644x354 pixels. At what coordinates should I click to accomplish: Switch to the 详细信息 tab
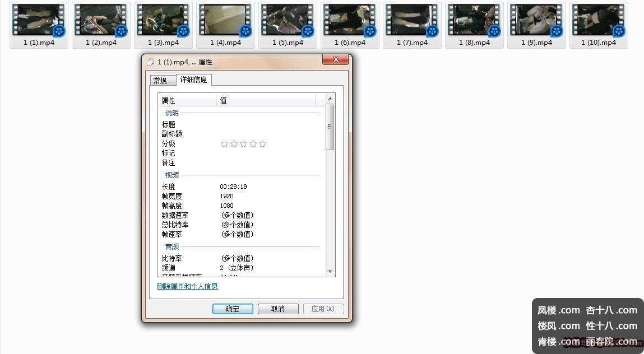[194, 80]
